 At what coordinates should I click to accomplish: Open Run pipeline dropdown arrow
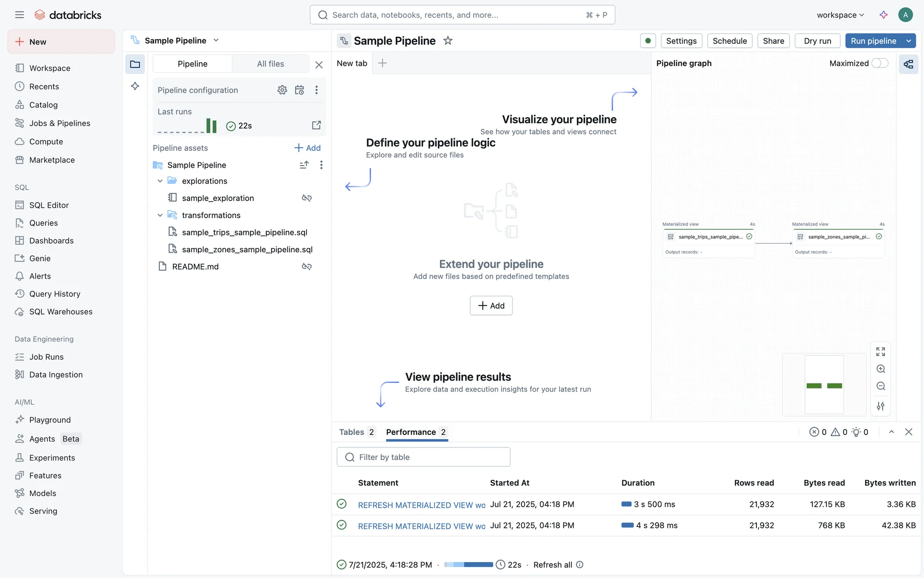pos(909,41)
